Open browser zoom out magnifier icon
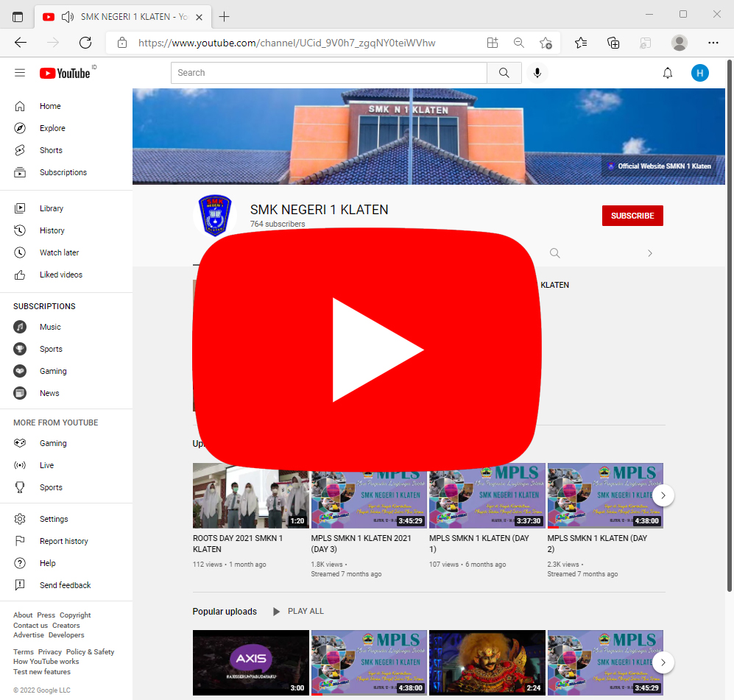This screenshot has width=734, height=700. coord(519,43)
